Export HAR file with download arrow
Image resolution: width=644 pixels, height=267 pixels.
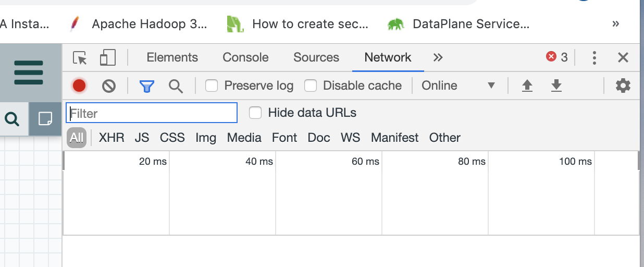tap(556, 86)
